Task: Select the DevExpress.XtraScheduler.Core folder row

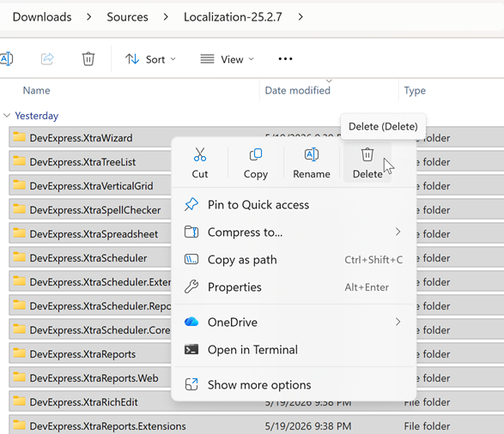Action: (90, 329)
